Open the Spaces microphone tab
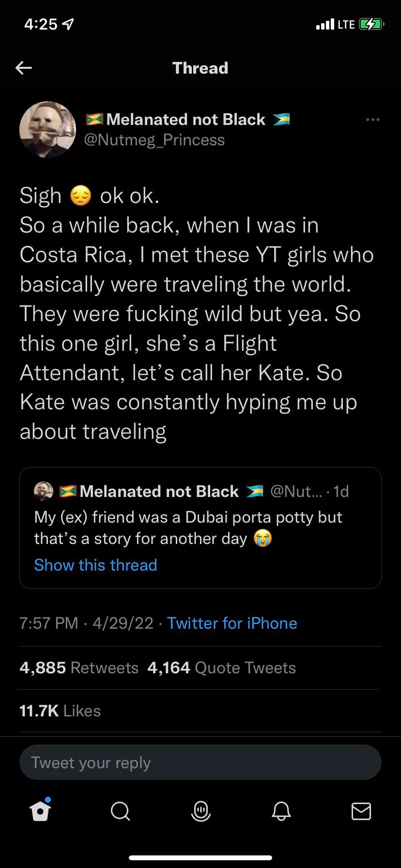 200,811
